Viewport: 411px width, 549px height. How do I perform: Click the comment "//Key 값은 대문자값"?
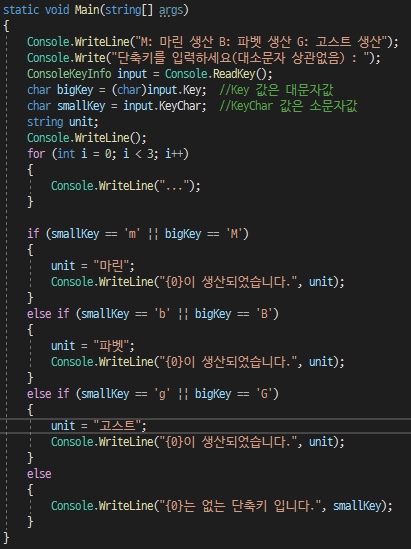tap(276, 90)
